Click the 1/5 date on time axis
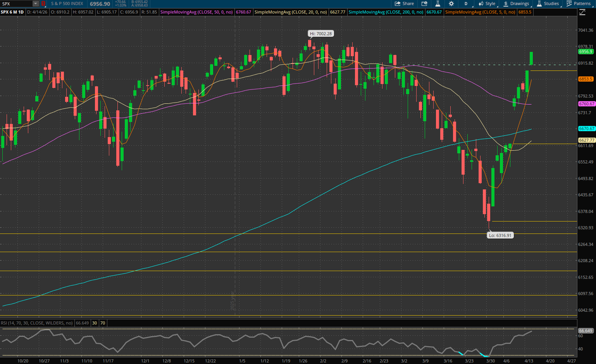 tap(242, 361)
